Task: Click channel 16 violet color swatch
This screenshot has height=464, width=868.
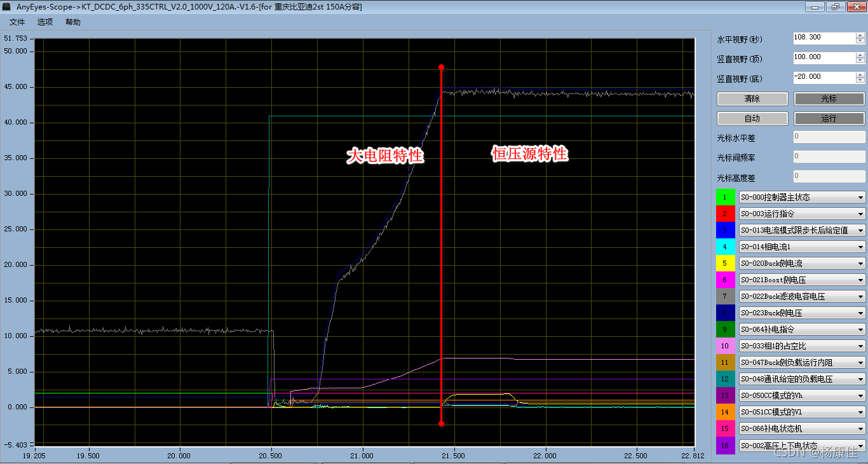Action: click(726, 445)
